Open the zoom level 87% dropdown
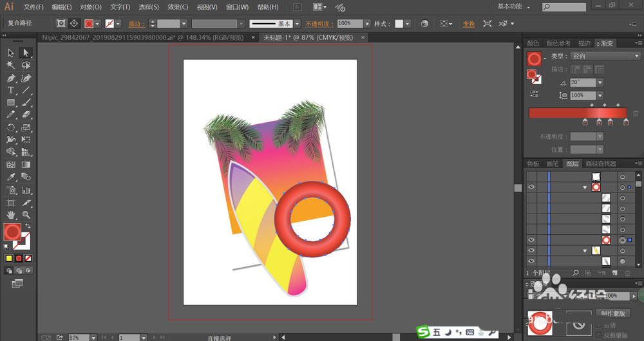The image size is (644, 341). [93, 338]
